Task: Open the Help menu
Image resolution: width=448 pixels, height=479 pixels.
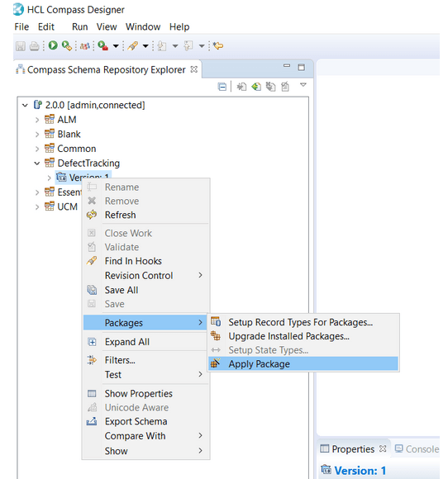Action: [179, 27]
